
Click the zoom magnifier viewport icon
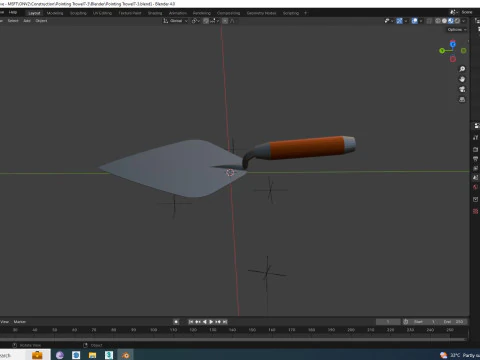tap(462, 69)
